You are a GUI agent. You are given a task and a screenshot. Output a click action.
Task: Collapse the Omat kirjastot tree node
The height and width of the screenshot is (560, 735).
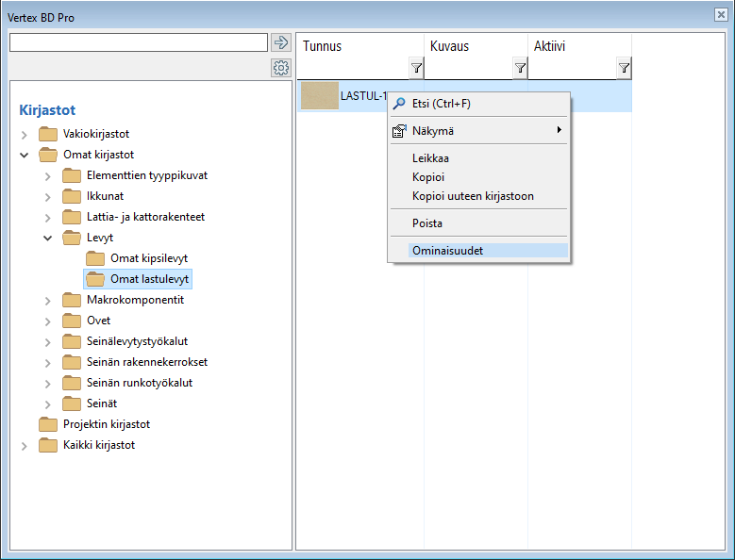click(25, 155)
